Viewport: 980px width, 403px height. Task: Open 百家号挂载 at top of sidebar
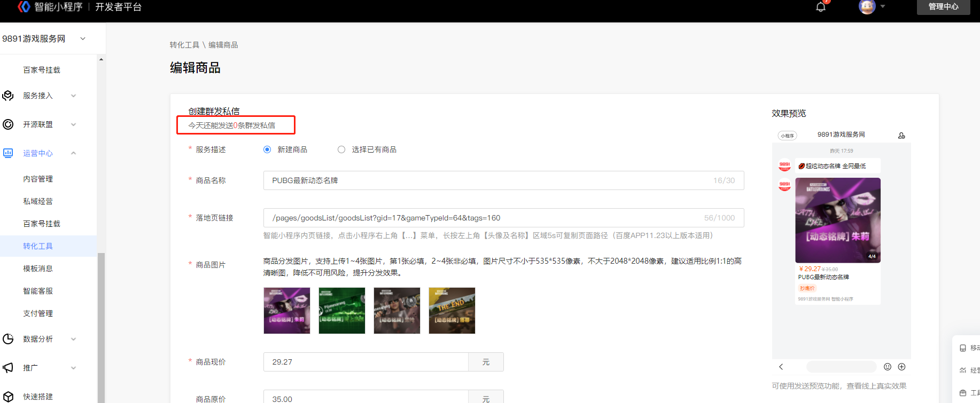(42, 70)
